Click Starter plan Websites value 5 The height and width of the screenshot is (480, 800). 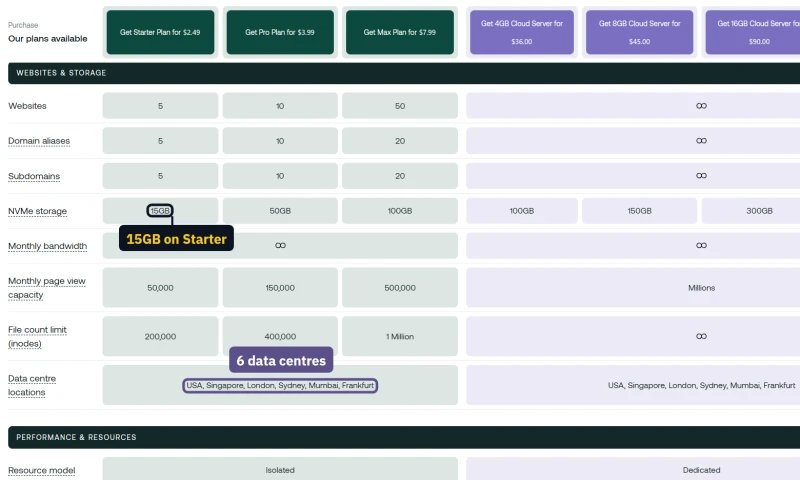click(x=160, y=106)
